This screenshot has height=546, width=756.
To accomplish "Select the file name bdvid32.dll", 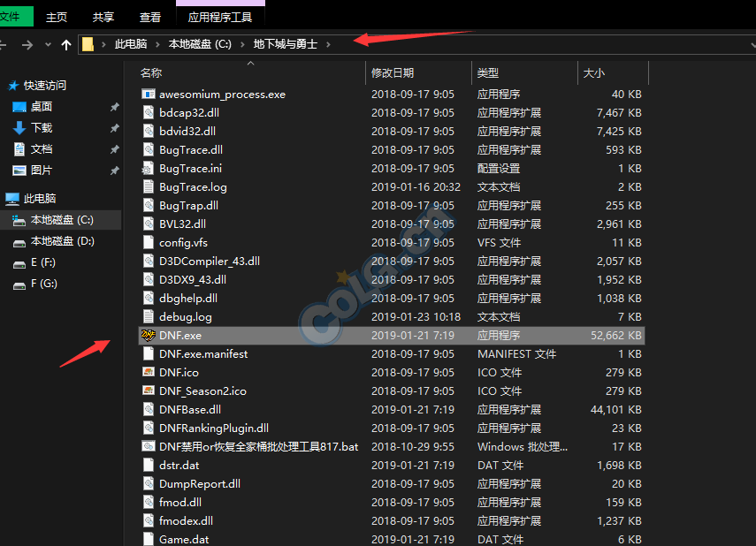I will pyautogui.click(x=187, y=131).
